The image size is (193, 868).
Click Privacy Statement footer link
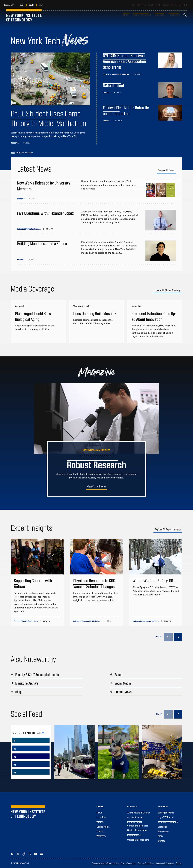point(128,863)
